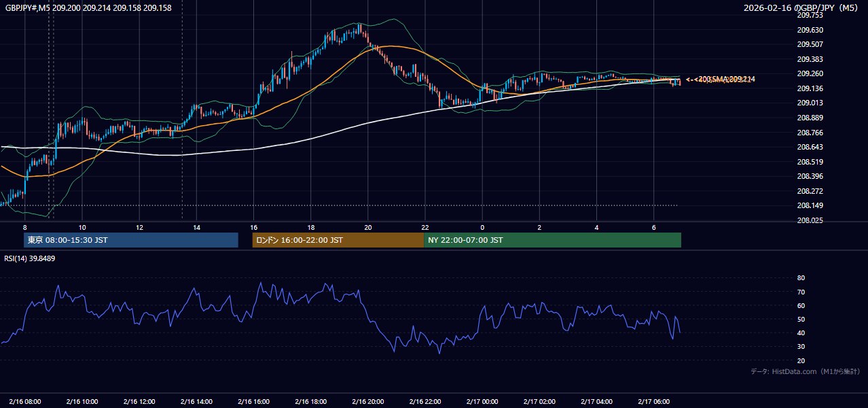
Task: Click the 208.272 price axis label
Action: (810, 191)
